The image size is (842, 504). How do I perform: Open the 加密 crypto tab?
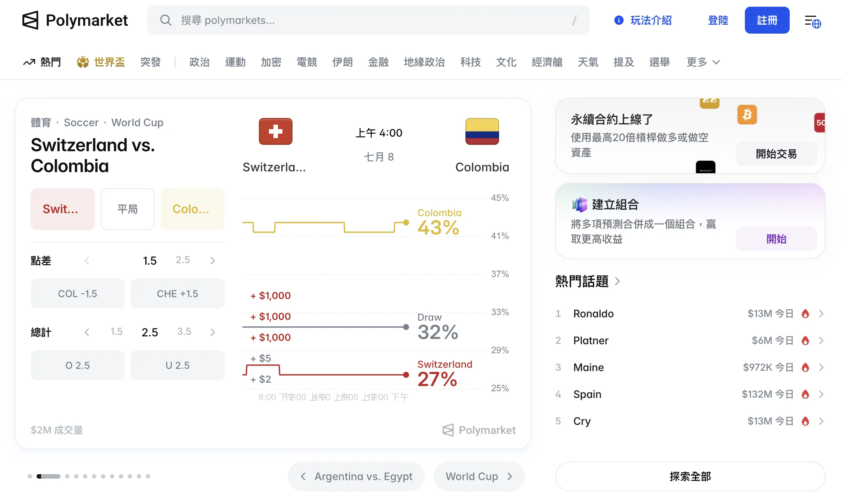point(271,62)
